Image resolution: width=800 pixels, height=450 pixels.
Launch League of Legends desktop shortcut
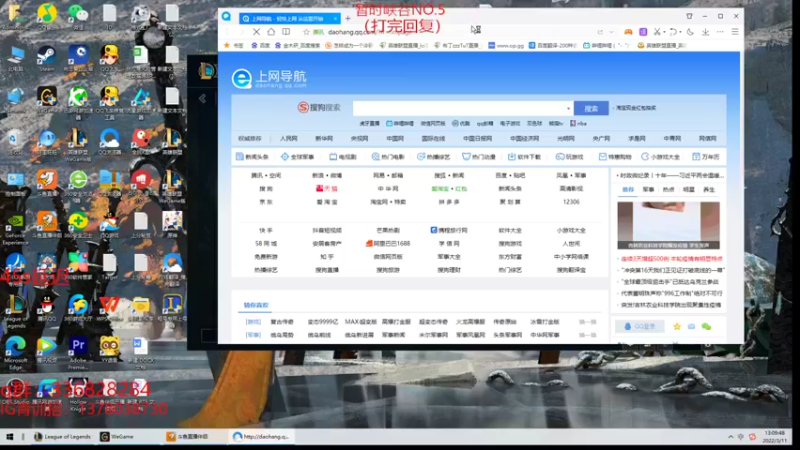pos(15,310)
